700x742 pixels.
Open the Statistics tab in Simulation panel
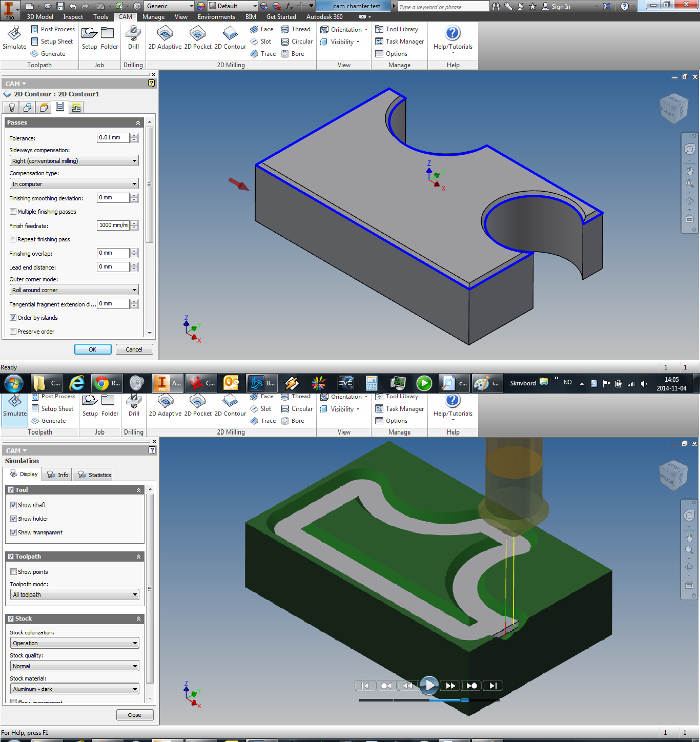point(94,475)
